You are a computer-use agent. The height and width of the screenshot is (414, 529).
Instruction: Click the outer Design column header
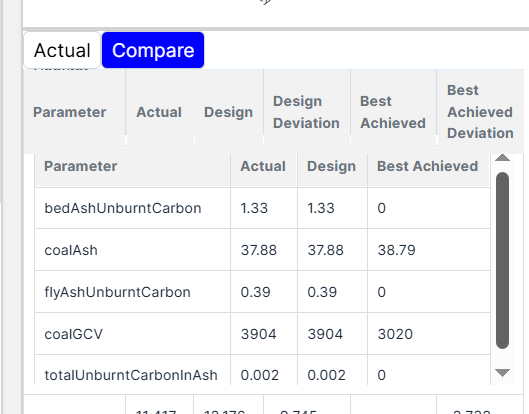point(229,112)
